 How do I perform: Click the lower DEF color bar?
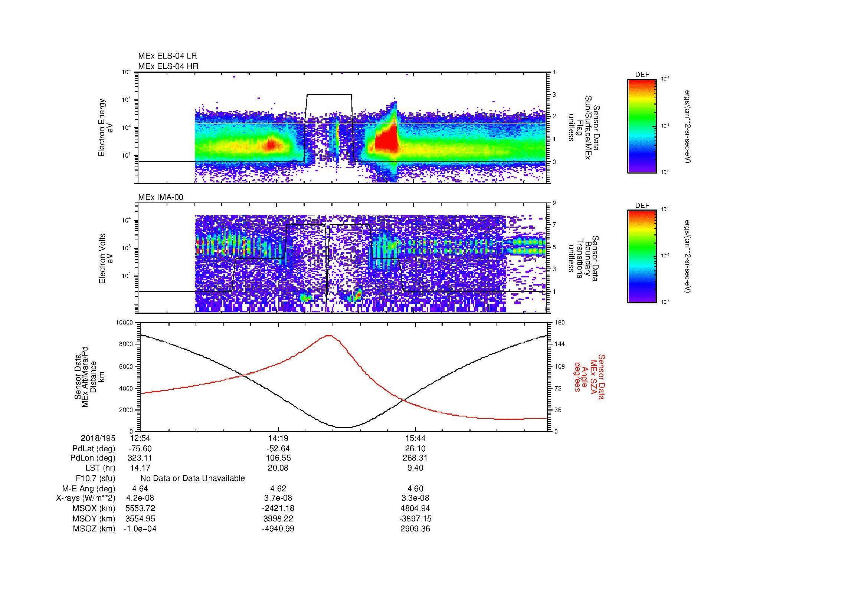tap(642, 257)
